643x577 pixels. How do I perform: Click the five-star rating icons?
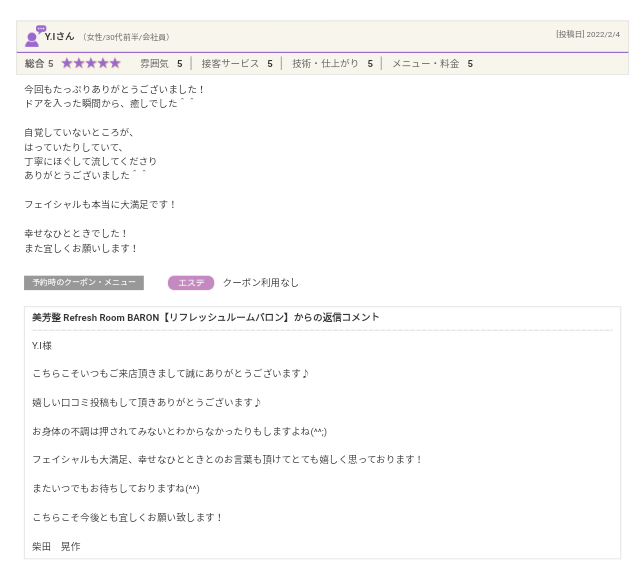click(90, 63)
